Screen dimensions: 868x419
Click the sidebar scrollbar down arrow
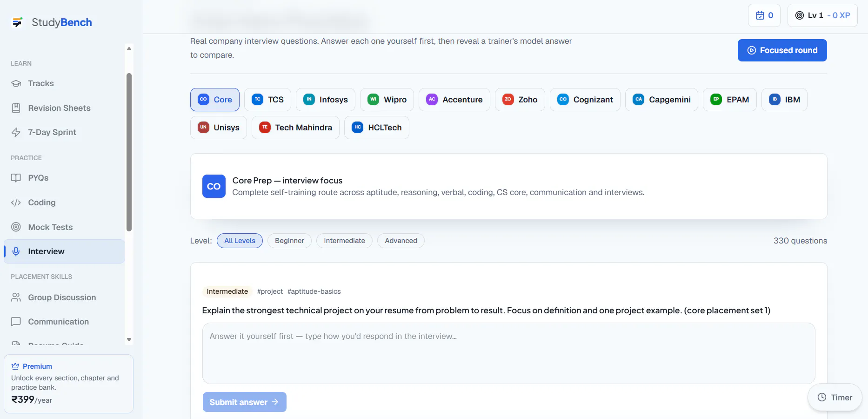[129, 340]
